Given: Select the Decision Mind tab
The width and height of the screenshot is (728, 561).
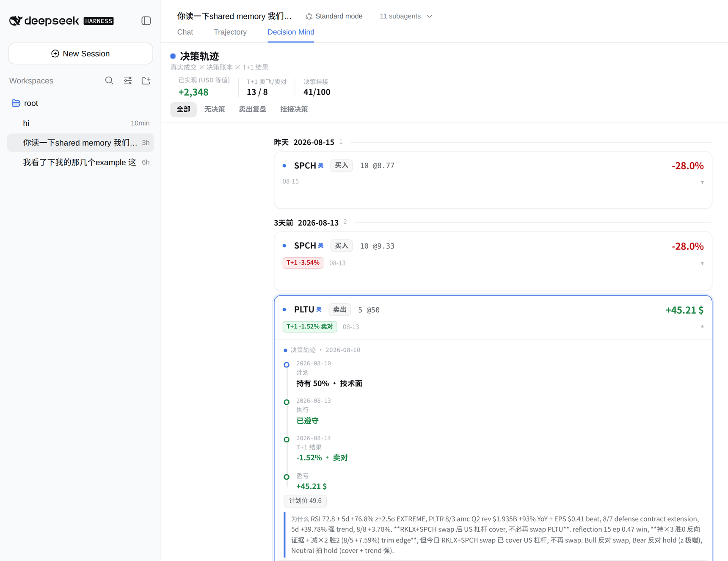Looking at the screenshot, I should 291,32.
